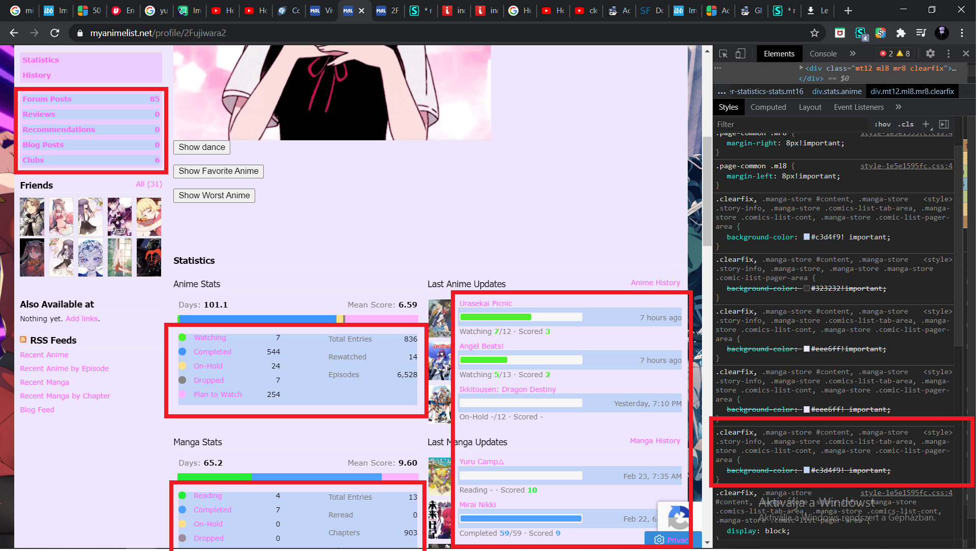Screen dimensions: 980x551
Task: Open the Event Listeners tab
Action: (x=859, y=107)
